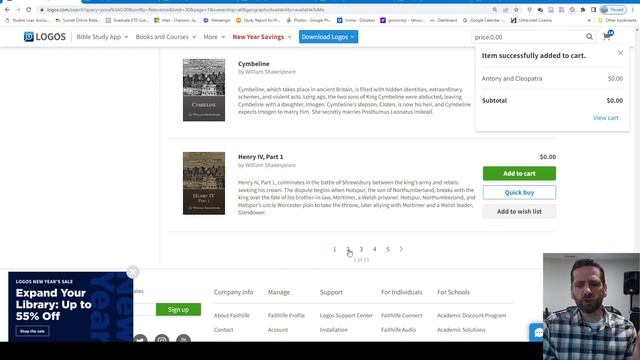Bookmark this page with star icon

[516, 9]
